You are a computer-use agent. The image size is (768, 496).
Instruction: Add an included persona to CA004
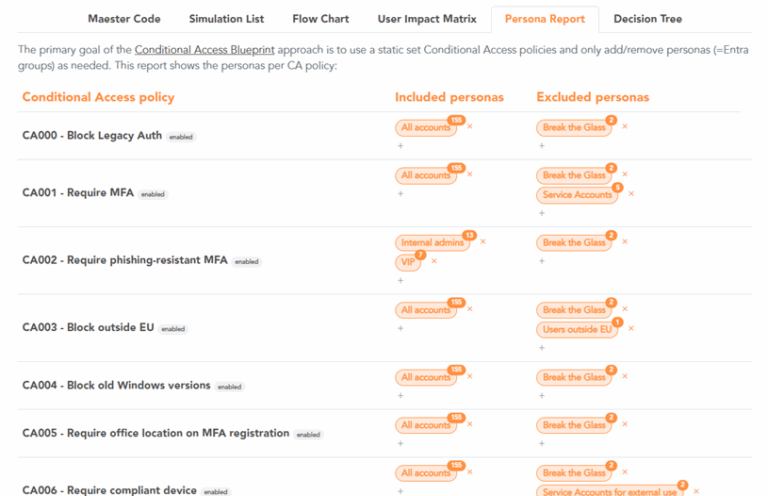[x=400, y=396]
